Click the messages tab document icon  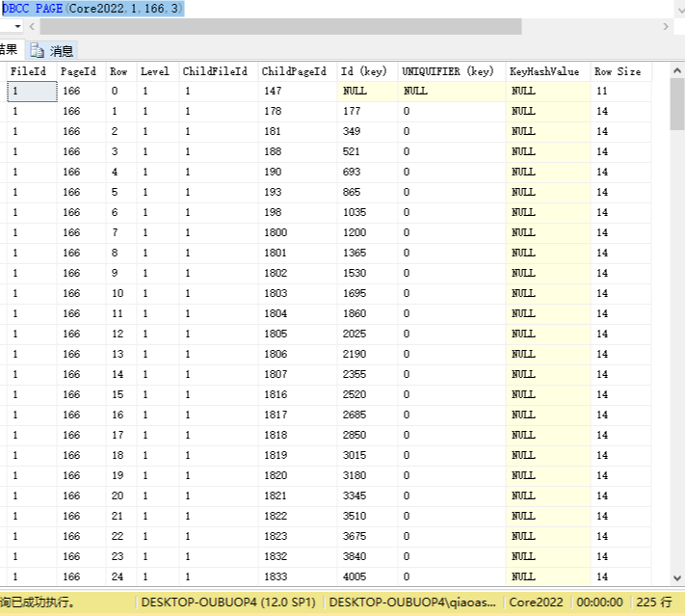tap(38, 51)
